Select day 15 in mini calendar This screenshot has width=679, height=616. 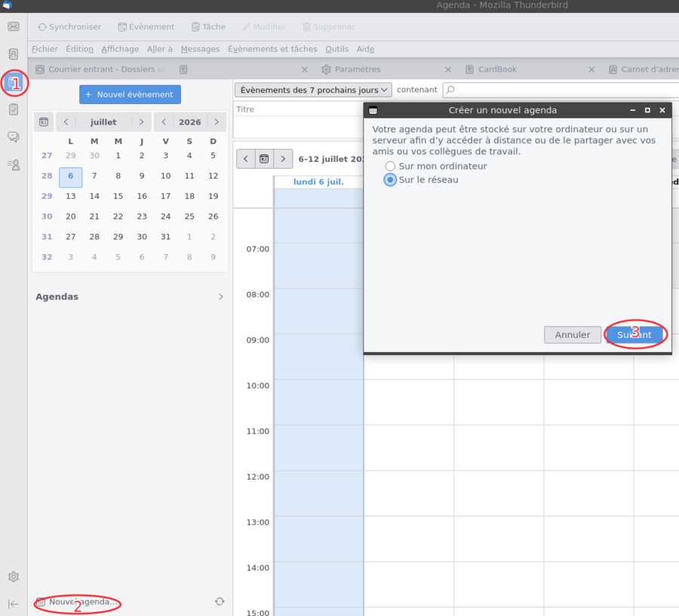point(118,196)
